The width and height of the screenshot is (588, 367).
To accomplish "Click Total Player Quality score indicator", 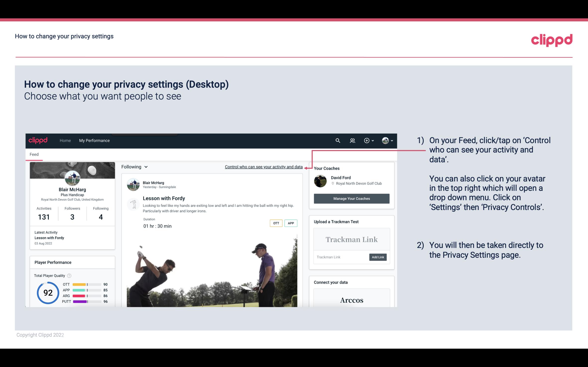I will (x=47, y=293).
